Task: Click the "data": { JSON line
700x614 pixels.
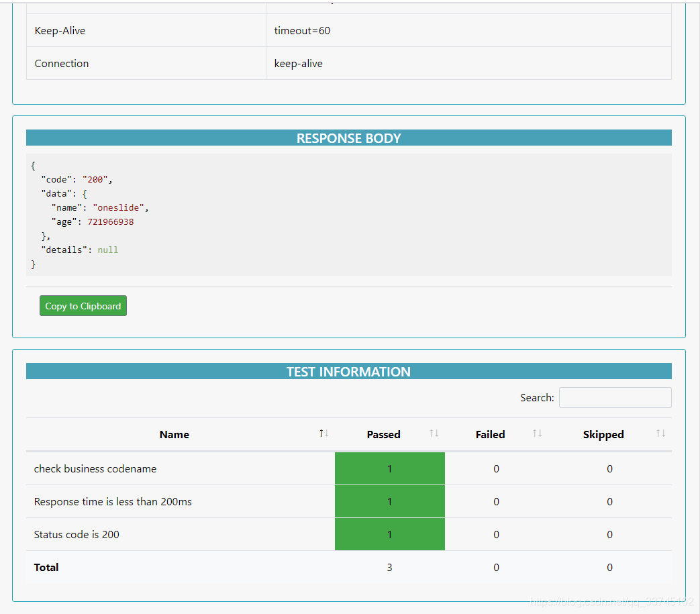Action: (64, 194)
